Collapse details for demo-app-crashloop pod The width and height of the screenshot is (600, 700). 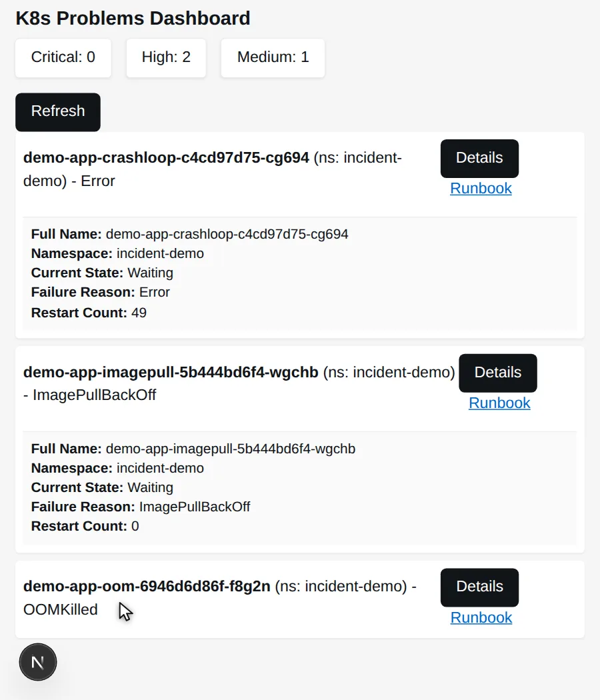(x=479, y=159)
